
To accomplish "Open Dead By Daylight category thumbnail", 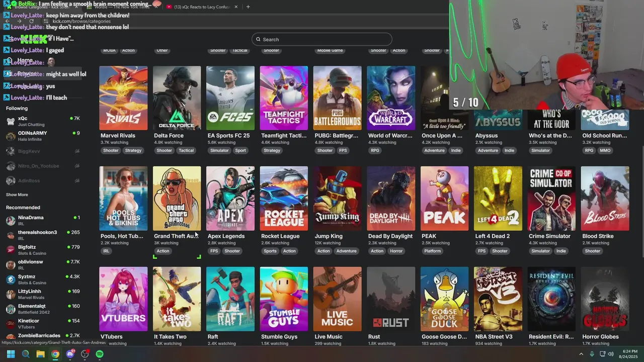I will [x=391, y=199].
